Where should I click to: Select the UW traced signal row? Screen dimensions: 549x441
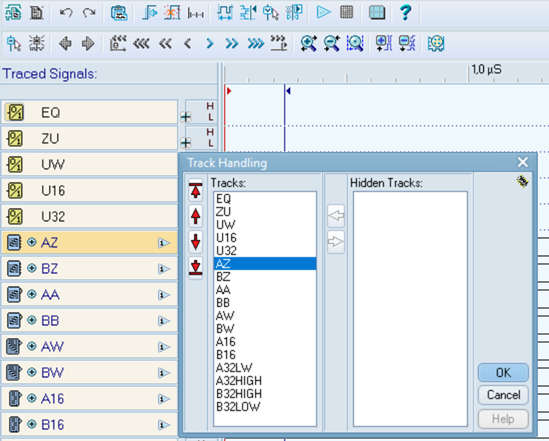[x=90, y=164]
